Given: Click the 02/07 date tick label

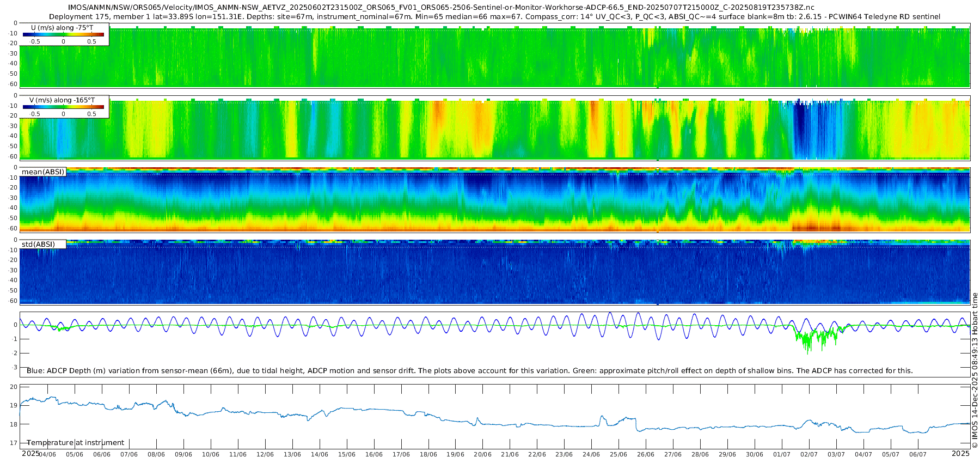Looking at the screenshot, I should click(809, 454).
